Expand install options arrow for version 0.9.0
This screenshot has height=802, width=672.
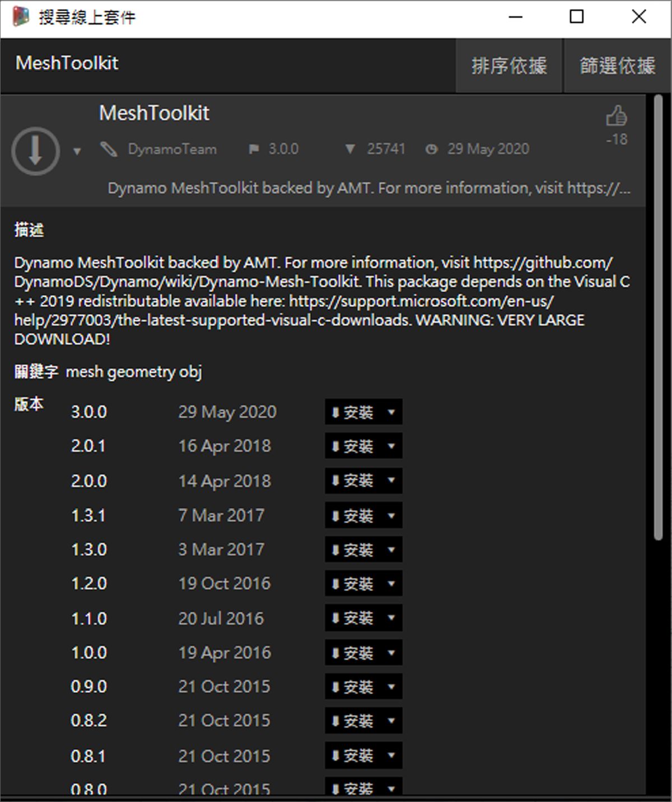point(391,687)
